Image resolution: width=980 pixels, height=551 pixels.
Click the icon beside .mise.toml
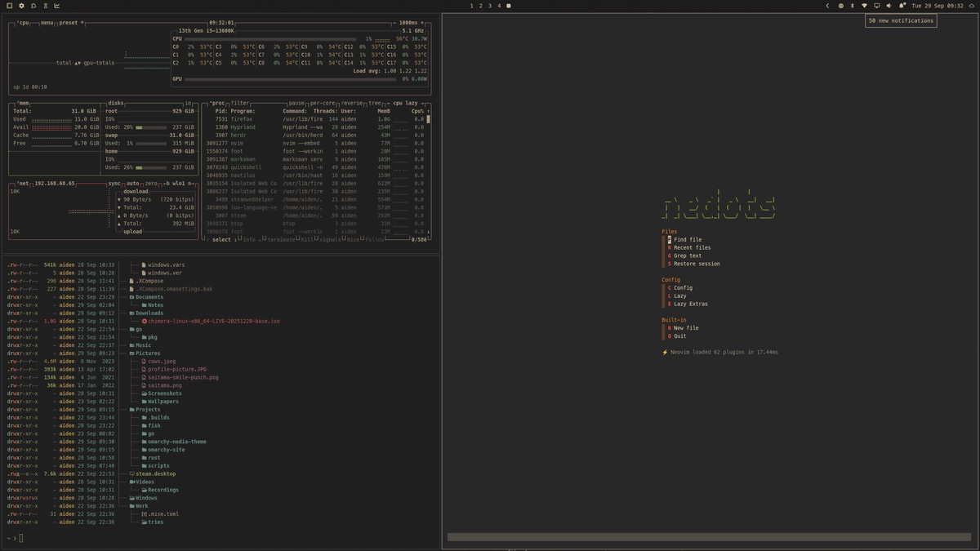145,514
